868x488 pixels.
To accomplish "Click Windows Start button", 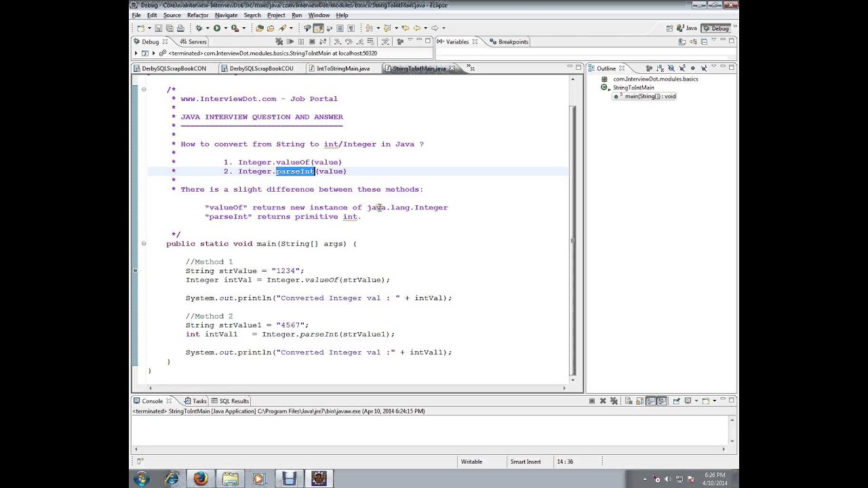I will (x=142, y=479).
